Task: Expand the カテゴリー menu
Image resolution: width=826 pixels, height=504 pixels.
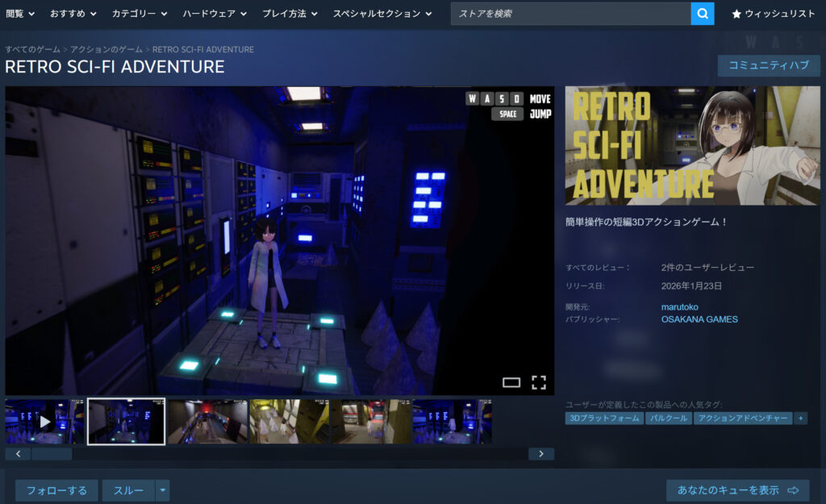Action: pyautogui.click(x=140, y=14)
